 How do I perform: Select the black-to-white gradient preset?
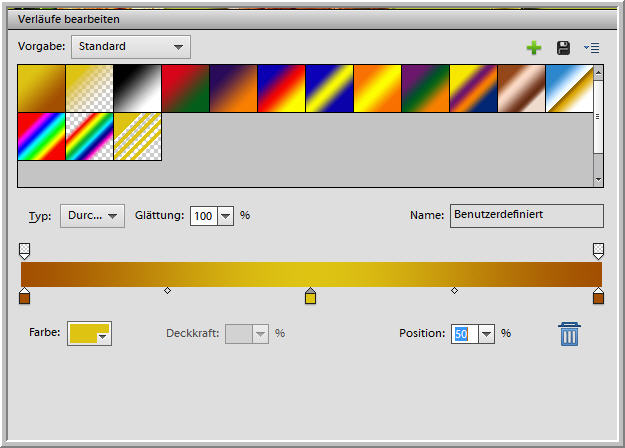tap(138, 88)
